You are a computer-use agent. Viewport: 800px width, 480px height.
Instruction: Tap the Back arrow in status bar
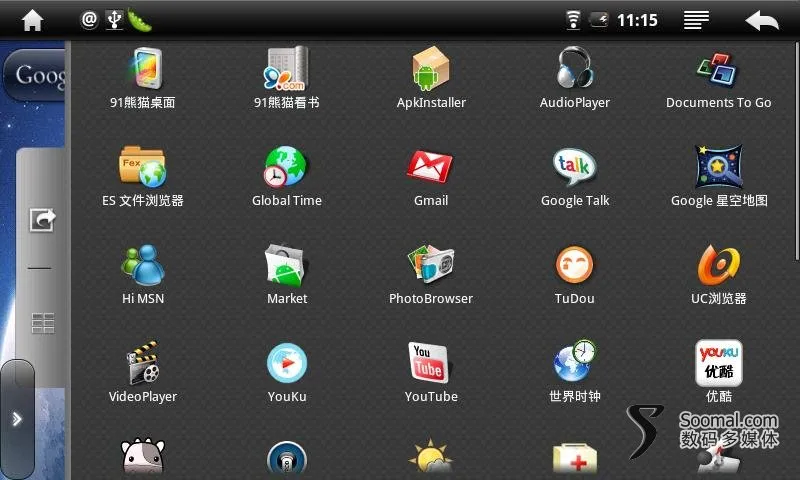762,21
